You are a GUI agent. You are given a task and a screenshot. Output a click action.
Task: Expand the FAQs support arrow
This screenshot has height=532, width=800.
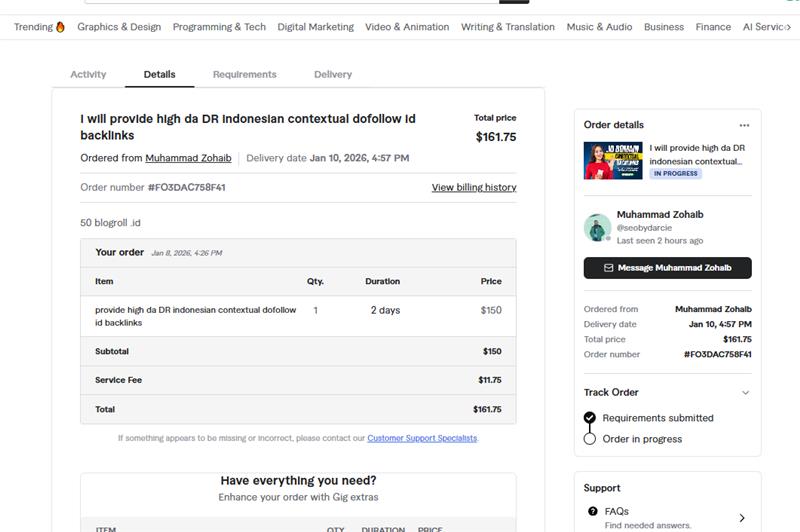tap(742, 518)
